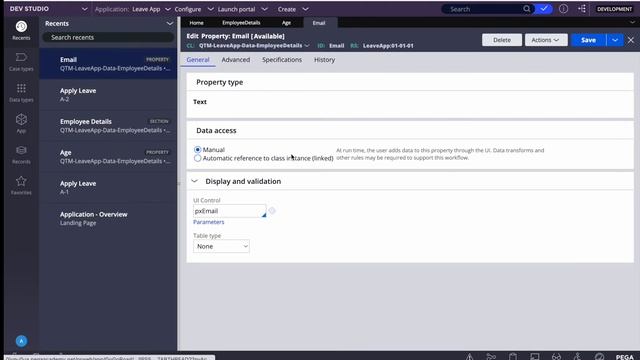Open Email property in Recents list
The width and height of the screenshot is (640, 360).
[x=109, y=64]
